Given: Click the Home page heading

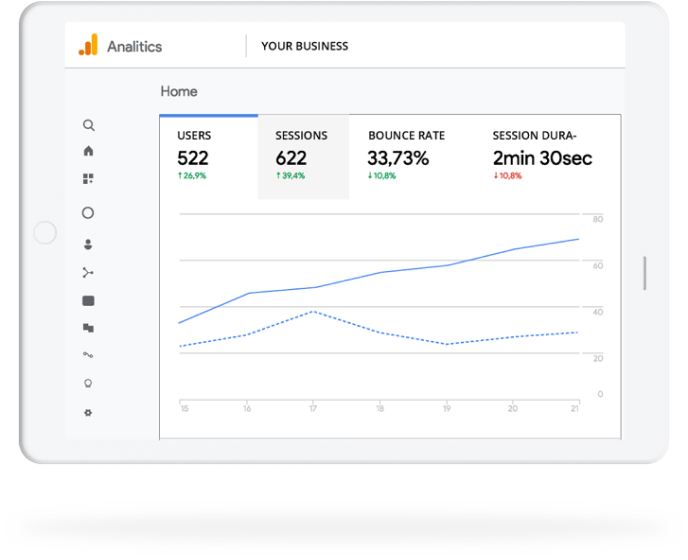Looking at the screenshot, I should pos(179,91).
